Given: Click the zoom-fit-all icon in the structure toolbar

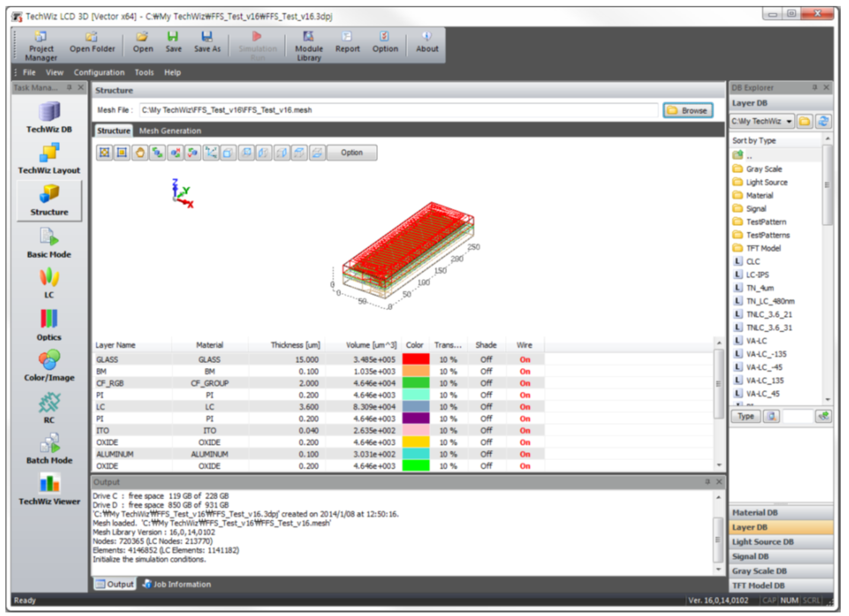Looking at the screenshot, I should (104, 152).
